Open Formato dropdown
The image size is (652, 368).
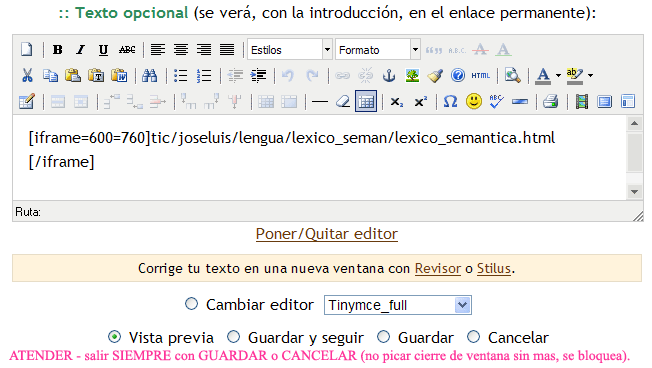coord(378,50)
